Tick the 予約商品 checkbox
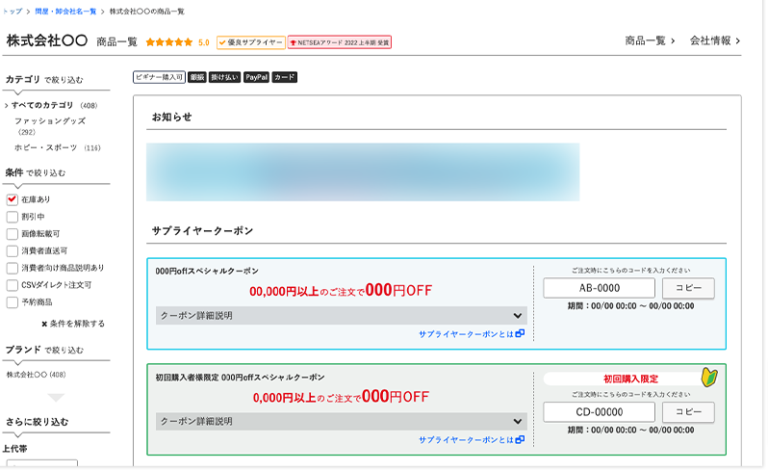The image size is (768, 471). 12,302
